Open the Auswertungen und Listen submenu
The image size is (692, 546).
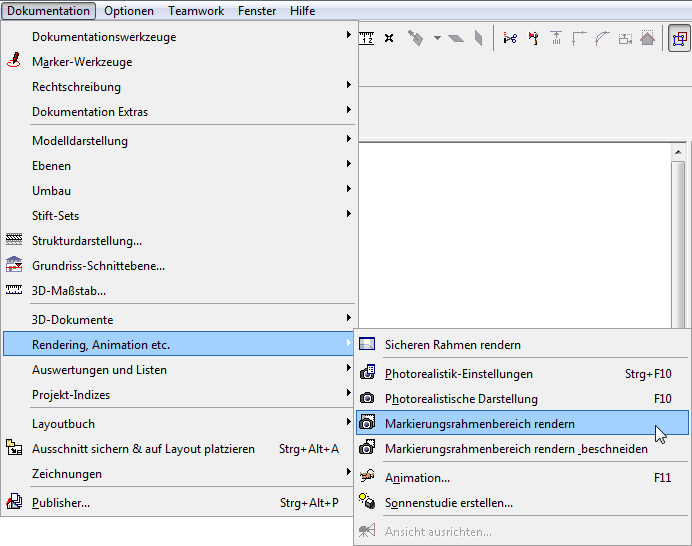(x=179, y=369)
